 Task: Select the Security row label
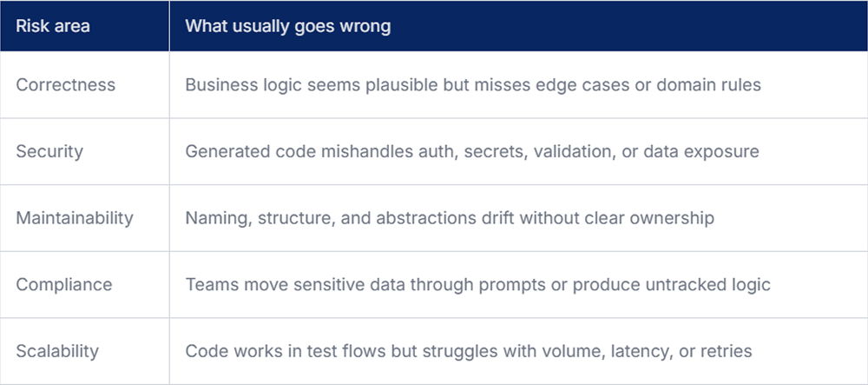(x=49, y=151)
